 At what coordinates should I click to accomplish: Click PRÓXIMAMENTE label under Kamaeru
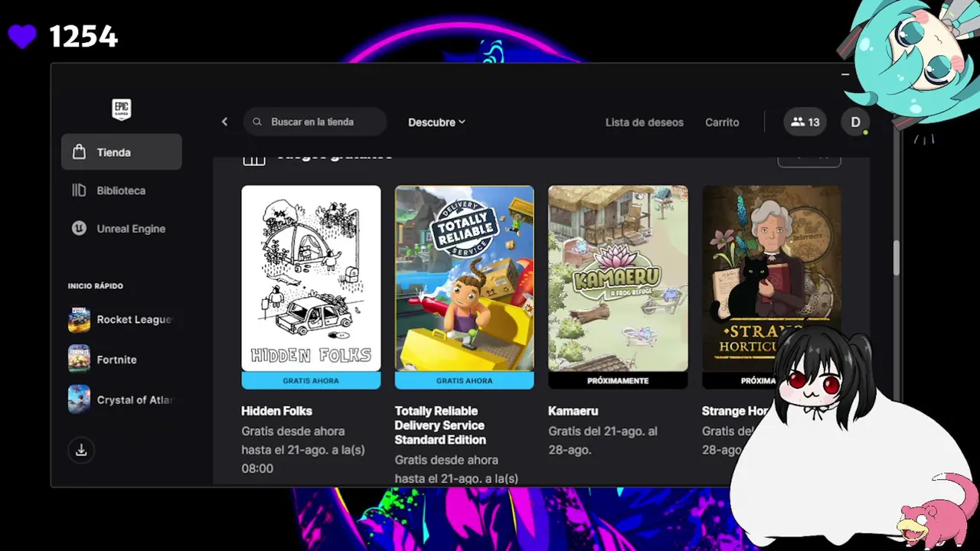pos(618,380)
